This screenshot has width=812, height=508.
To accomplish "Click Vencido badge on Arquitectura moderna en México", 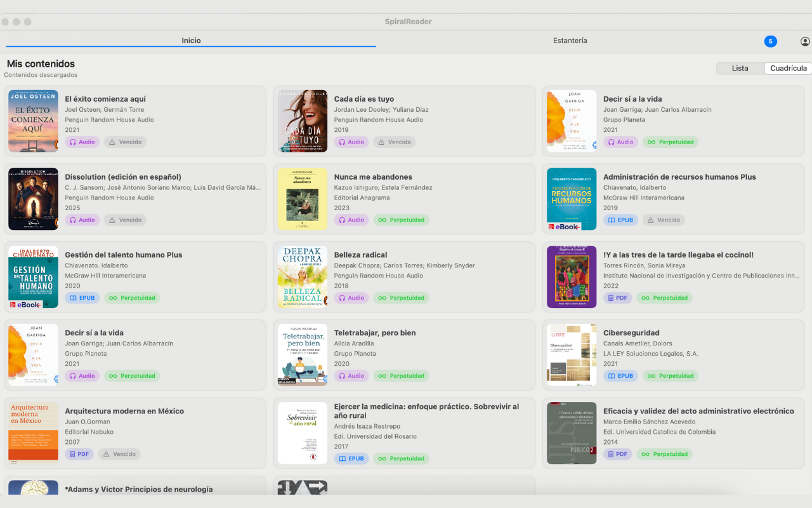I will (120, 454).
